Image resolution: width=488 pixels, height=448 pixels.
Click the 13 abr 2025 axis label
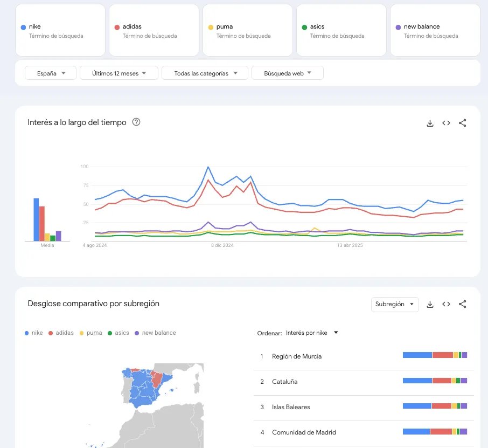tap(350, 245)
